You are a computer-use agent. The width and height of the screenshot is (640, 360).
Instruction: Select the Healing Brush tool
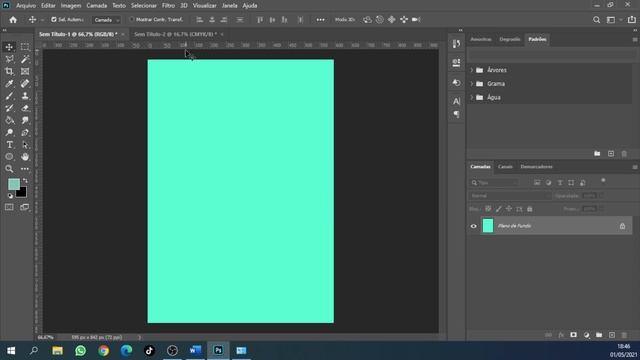pyautogui.click(x=25, y=84)
